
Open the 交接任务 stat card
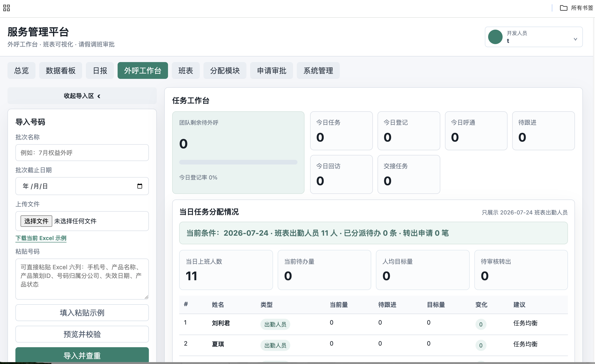point(409,174)
